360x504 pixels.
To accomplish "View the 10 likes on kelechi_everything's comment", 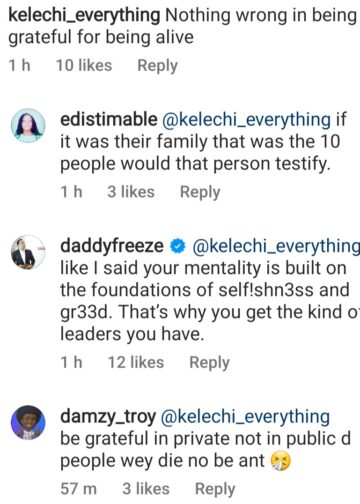I will click(x=84, y=65).
